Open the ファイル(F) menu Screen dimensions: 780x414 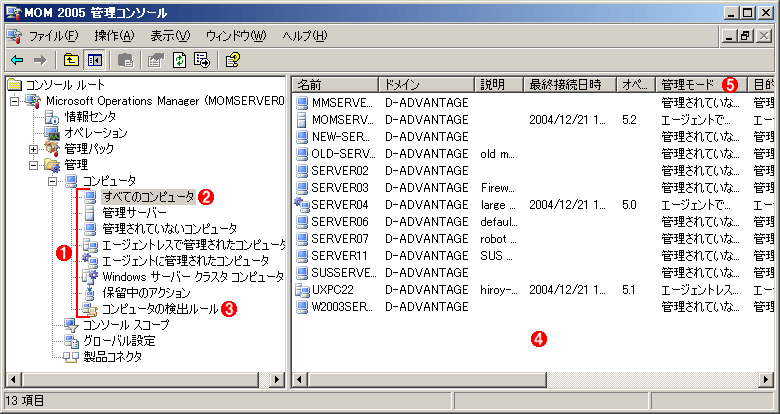click(54, 36)
